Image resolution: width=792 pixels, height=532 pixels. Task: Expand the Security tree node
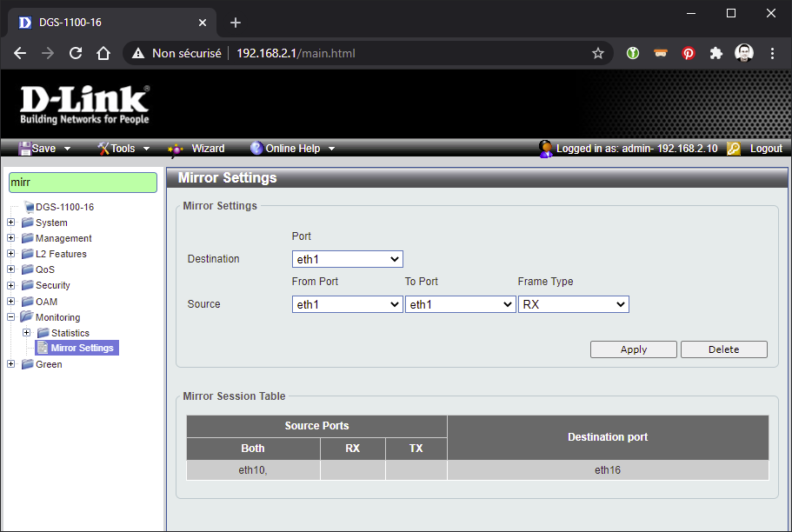pos(10,285)
